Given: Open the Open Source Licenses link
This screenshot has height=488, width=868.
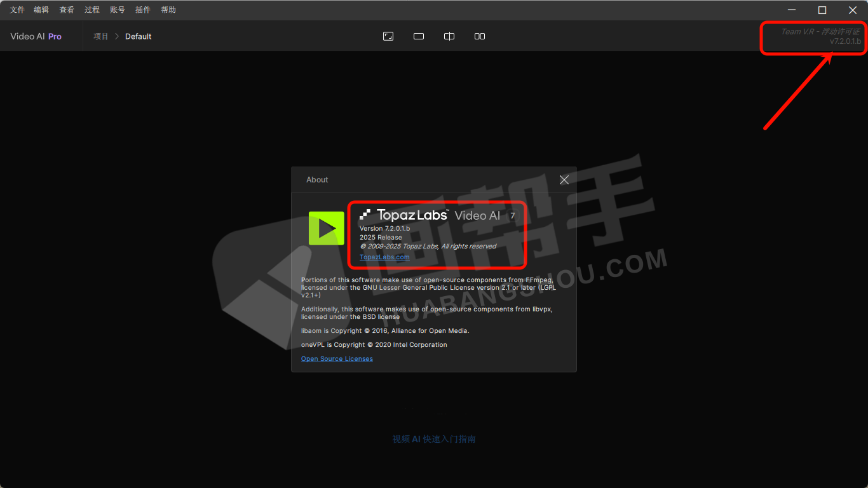Looking at the screenshot, I should (x=337, y=359).
